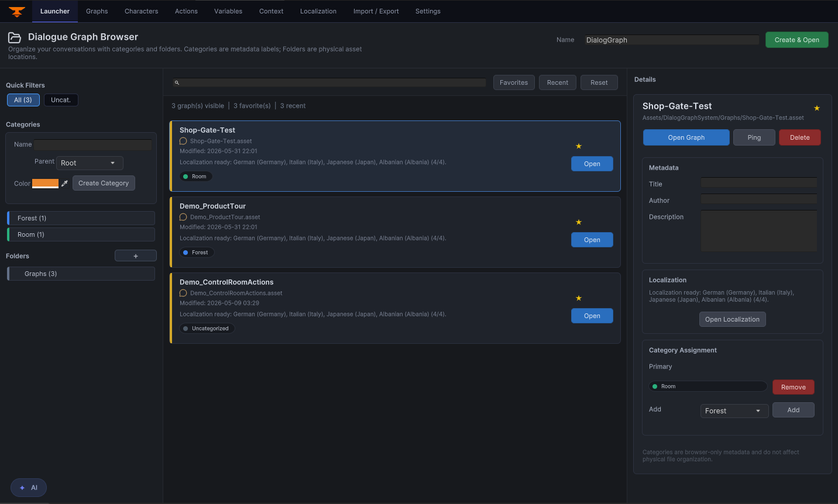Click the Room primary category chip
838x504 pixels.
pyautogui.click(x=708, y=386)
